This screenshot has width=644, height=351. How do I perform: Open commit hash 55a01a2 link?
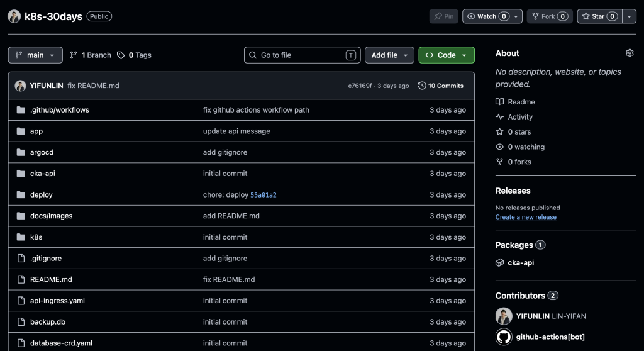point(264,195)
